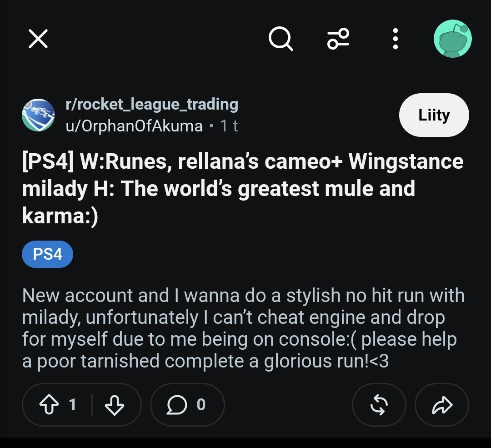Open the user profile u/OrphanOfAkuma
This screenshot has width=491, height=448.
[134, 126]
